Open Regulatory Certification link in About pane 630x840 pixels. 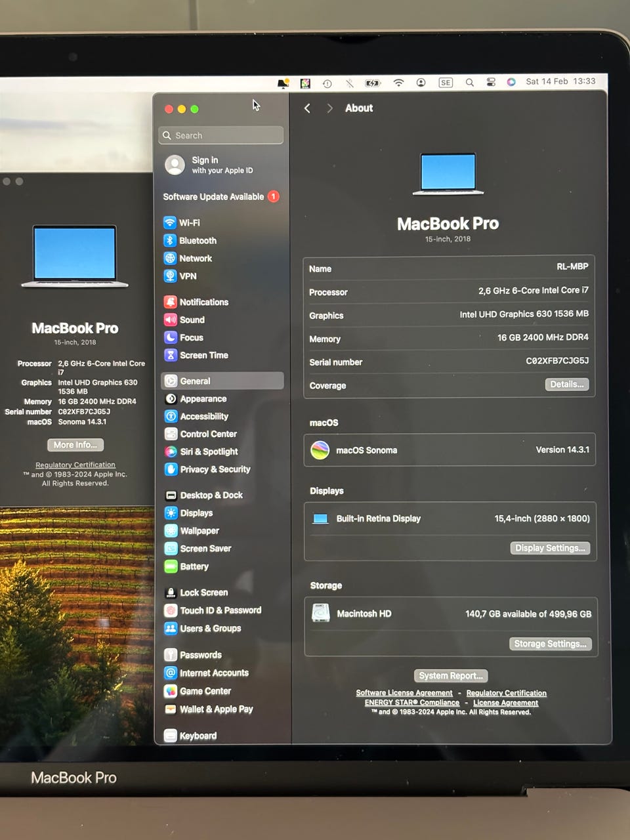tap(506, 693)
